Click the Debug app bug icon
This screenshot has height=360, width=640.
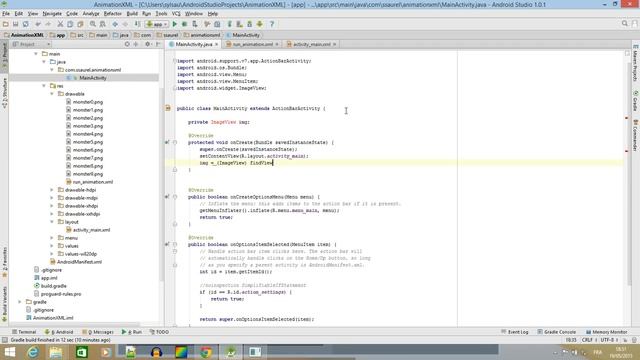click(x=184, y=24)
